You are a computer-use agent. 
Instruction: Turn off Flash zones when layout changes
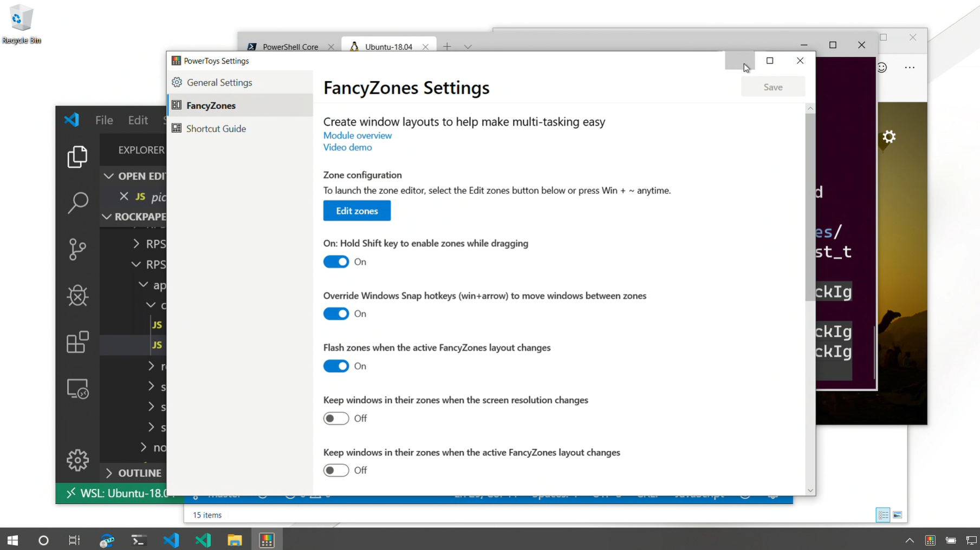[x=336, y=366]
